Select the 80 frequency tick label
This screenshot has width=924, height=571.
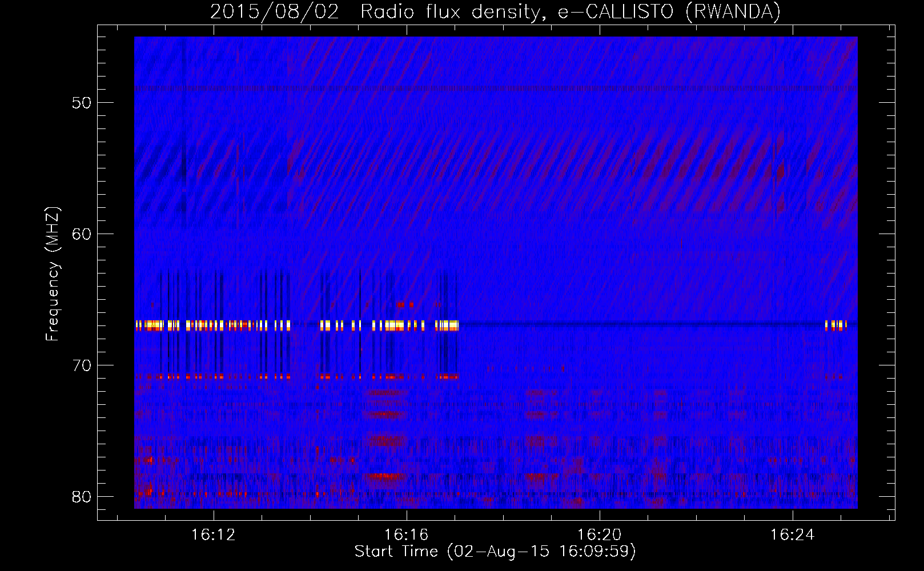(x=82, y=497)
